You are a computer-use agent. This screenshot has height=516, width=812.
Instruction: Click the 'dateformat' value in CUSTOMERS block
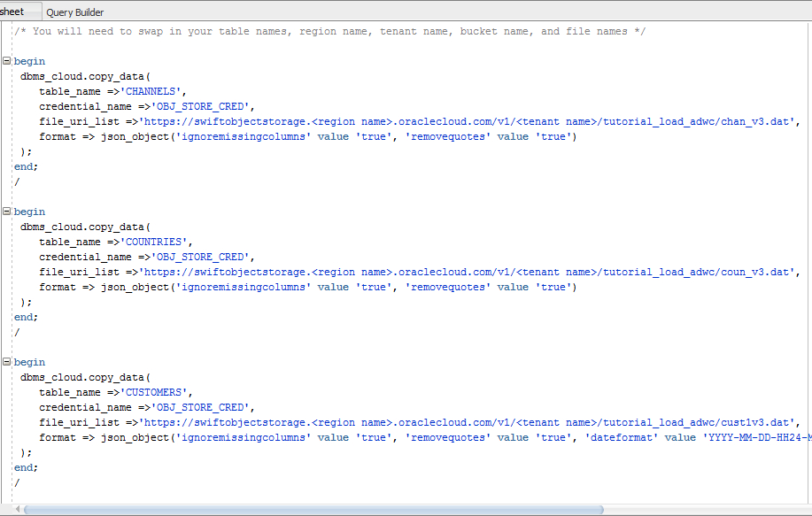click(x=622, y=438)
